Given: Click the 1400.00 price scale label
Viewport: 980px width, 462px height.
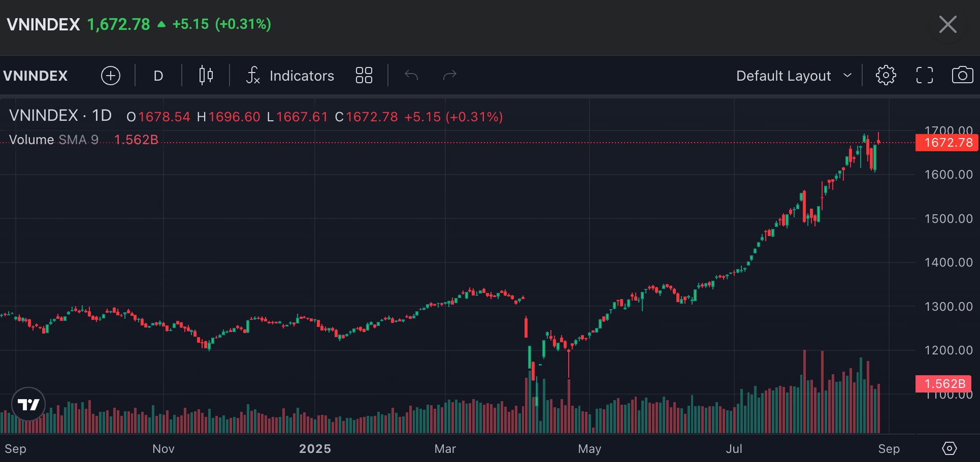Looking at the screenshot, I should pos(948,262).
